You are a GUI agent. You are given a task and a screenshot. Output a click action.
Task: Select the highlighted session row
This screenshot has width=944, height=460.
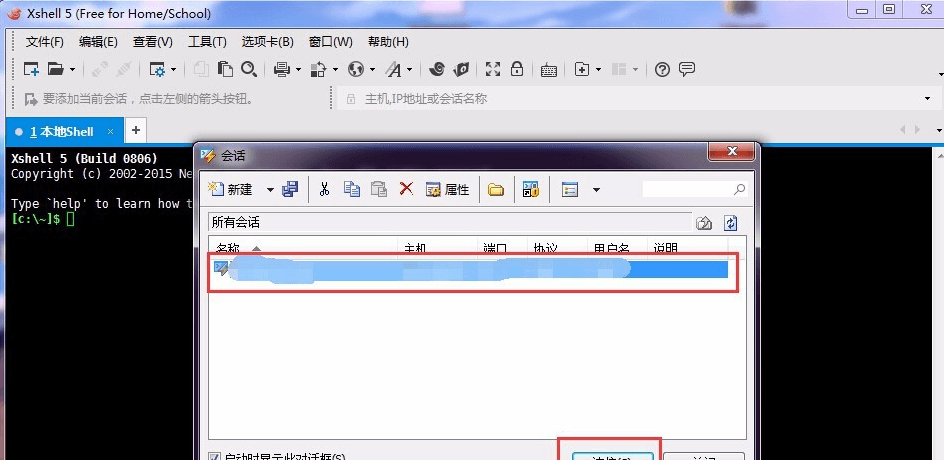click(x=470, y=269)
